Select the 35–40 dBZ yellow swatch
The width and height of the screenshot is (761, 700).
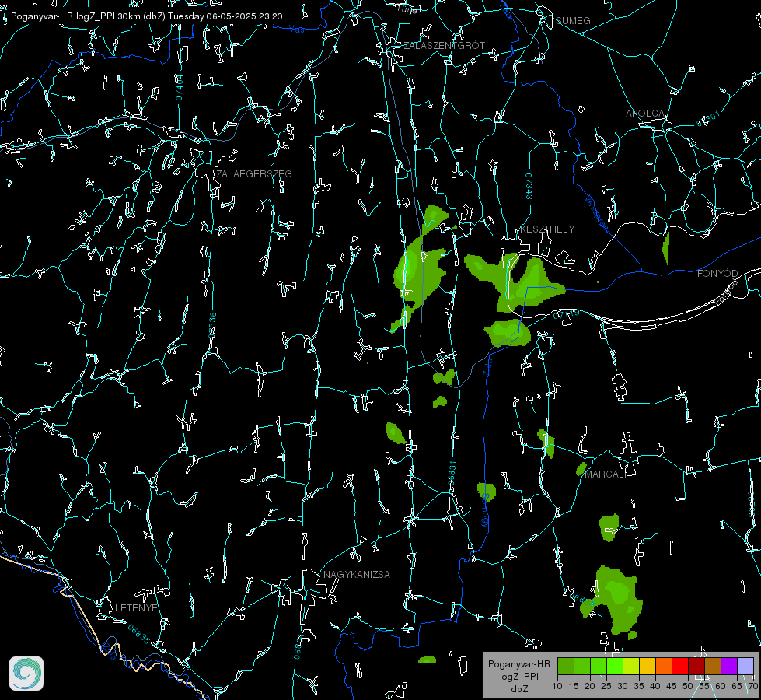tap(648, 666)
